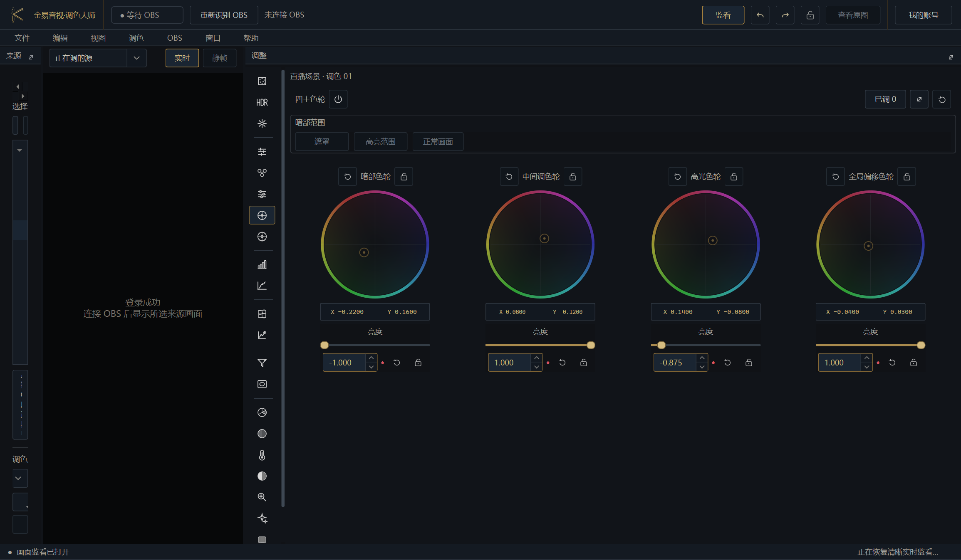This screenshot has width=961, height=560.
Task: Select the 高亮范围 view button
Action: [x=380, y=142]
